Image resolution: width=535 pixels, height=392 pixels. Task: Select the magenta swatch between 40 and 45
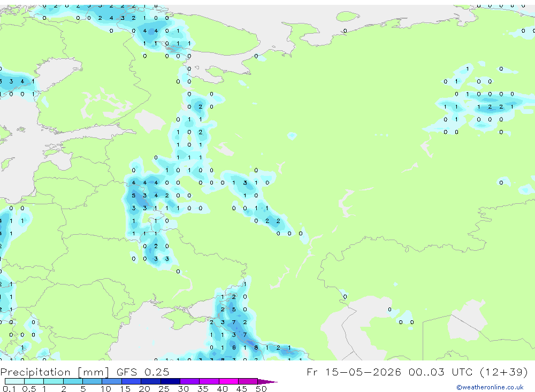pos(228,381)
